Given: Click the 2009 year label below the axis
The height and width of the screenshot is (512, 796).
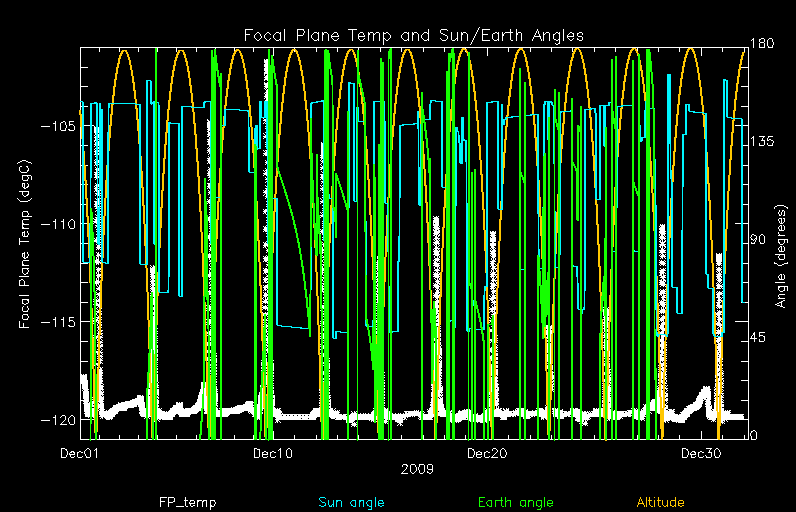Looking at the screenshot, I should click(414, 468).
